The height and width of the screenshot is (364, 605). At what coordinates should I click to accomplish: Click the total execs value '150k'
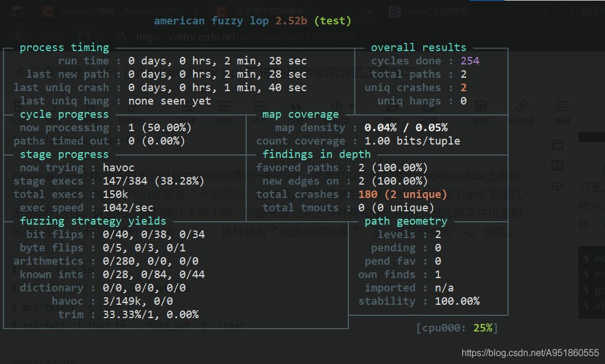click(116, 194)
